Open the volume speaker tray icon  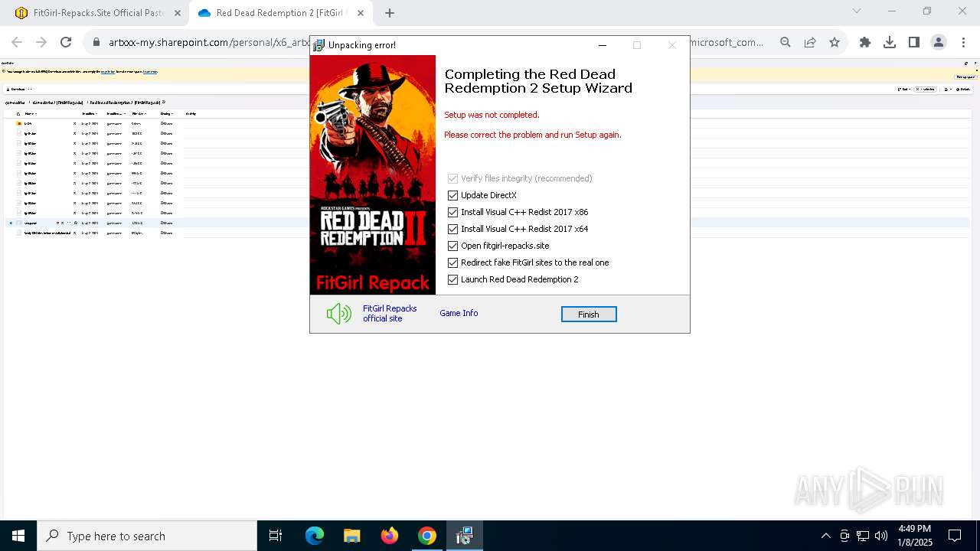881,536
